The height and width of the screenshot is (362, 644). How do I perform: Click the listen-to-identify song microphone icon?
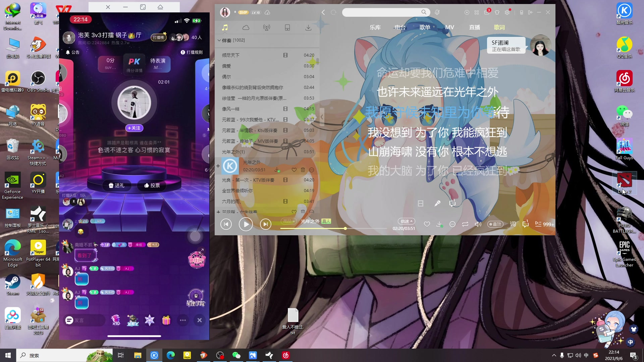click(437, 12)
